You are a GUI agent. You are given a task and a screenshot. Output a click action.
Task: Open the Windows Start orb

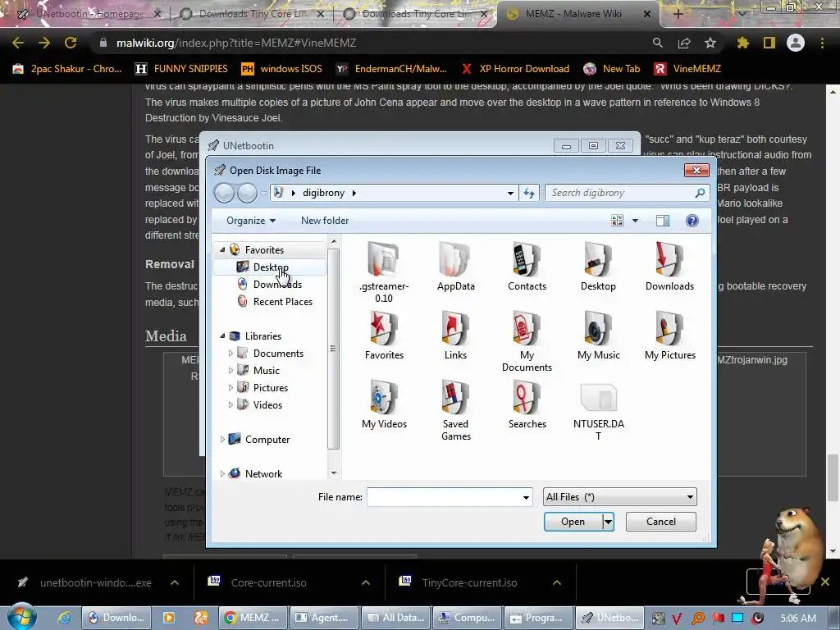[22, 617]
